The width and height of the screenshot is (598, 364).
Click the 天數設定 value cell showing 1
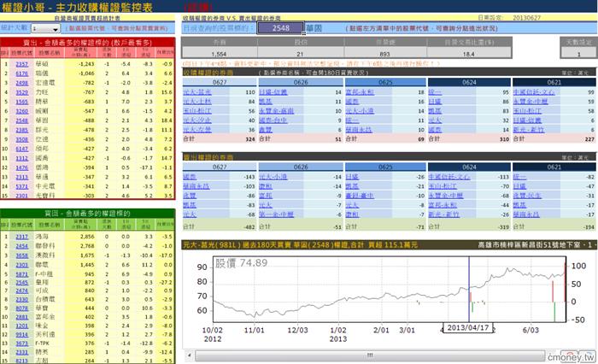point(578,54)
